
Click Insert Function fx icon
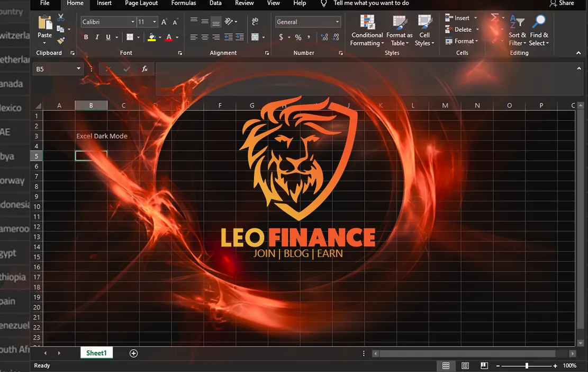coord(144,69)
